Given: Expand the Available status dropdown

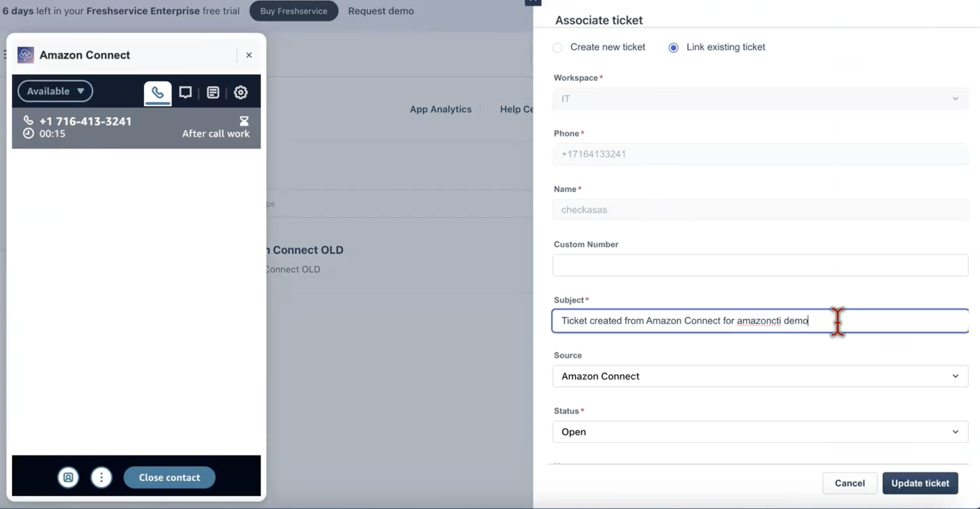Looking at the screenshot, I should pyautogui.click(x=55, y=91).
